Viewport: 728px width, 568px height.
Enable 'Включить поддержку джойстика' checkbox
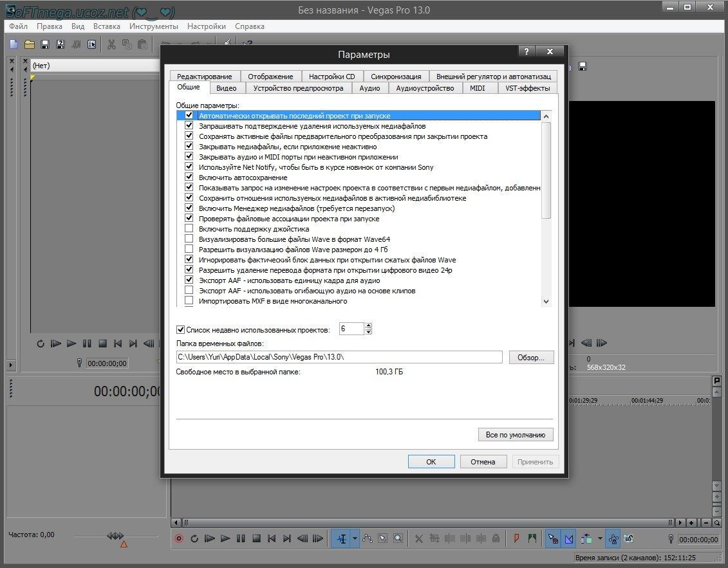(189, 229)
